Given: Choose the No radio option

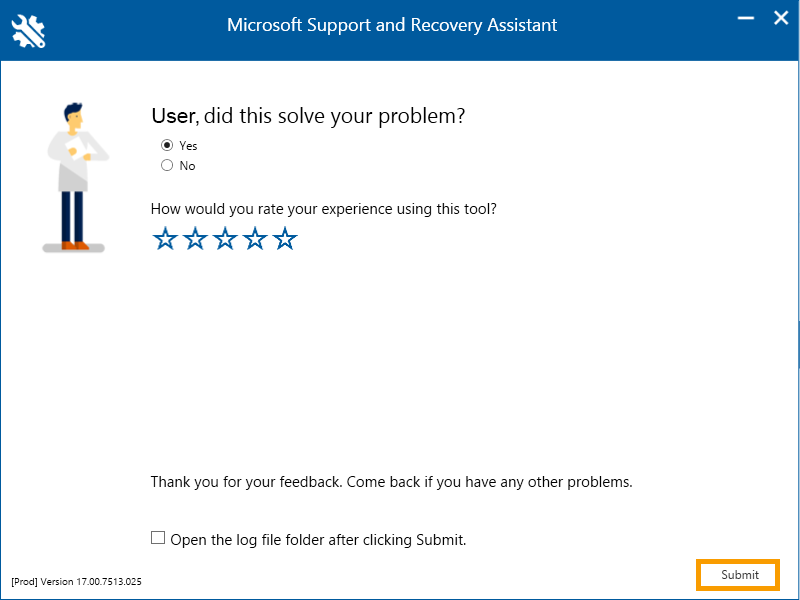Looking at the screenshot, I should [167, 165].
